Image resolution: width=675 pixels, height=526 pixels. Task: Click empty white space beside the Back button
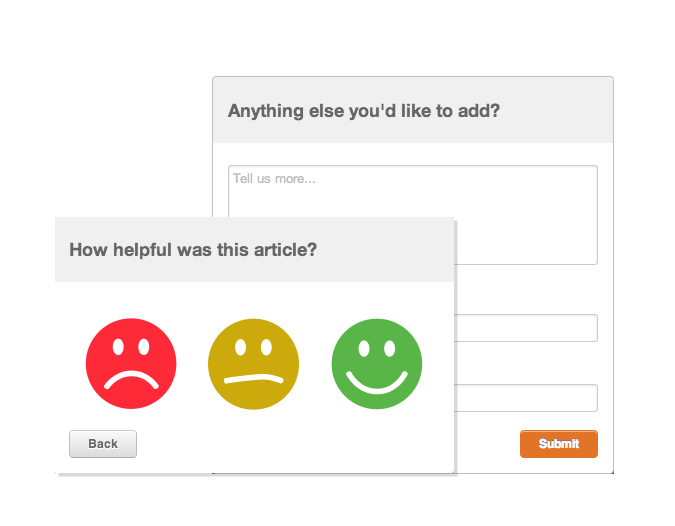pos(293,444)
